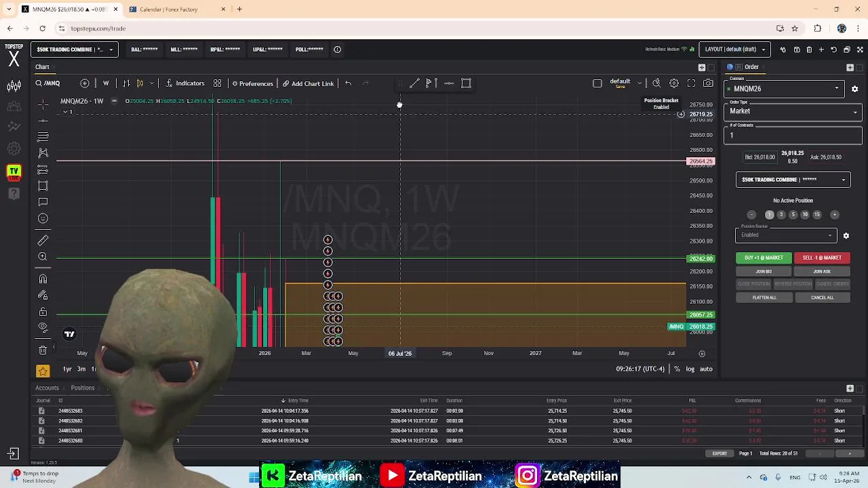
Task: Click the favorites star button
Action: tap(43, 371)
